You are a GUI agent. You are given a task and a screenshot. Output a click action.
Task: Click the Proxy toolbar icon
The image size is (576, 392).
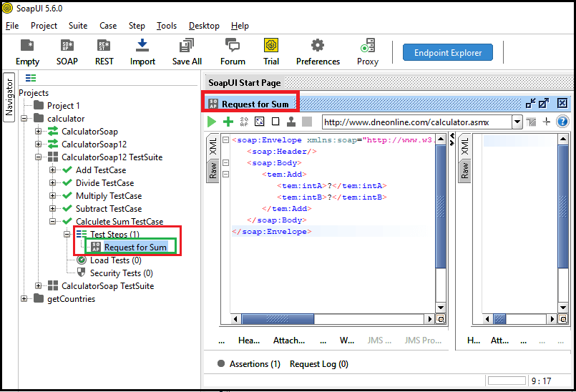click(x=368, y=46)
